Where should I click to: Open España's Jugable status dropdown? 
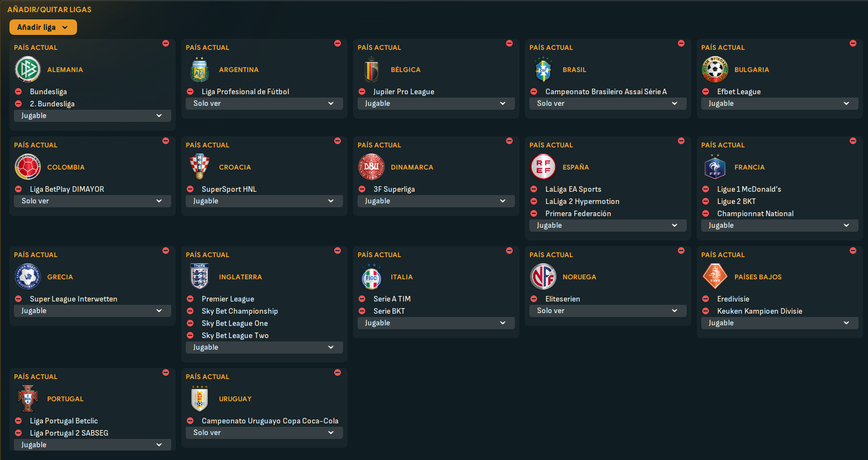coord(608,226)
